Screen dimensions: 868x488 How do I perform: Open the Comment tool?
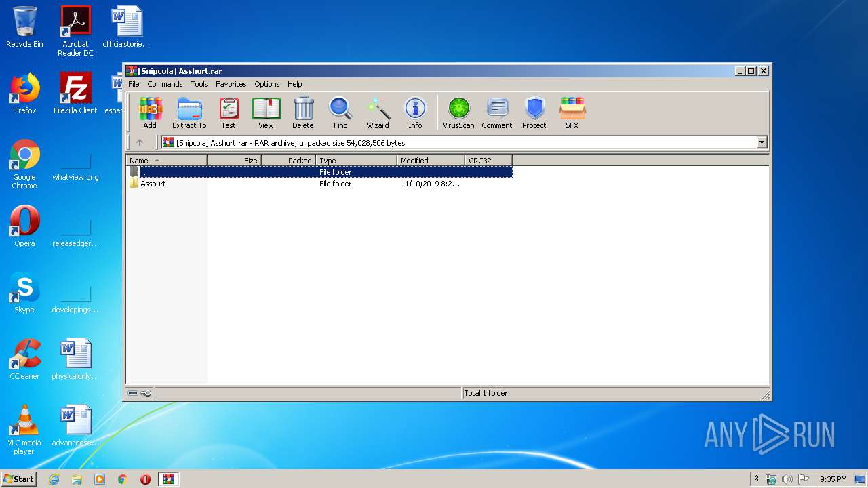click(x=497, y=113)
